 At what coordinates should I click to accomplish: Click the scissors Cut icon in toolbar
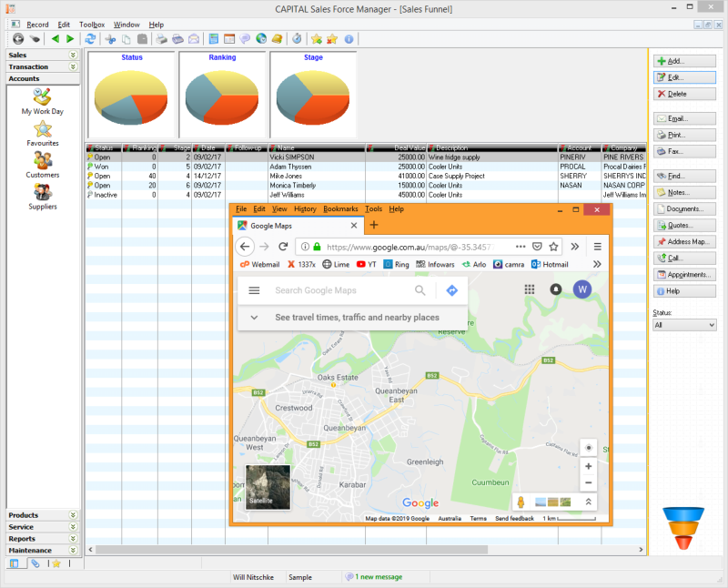pyautogui.click(x=110, y=39)
